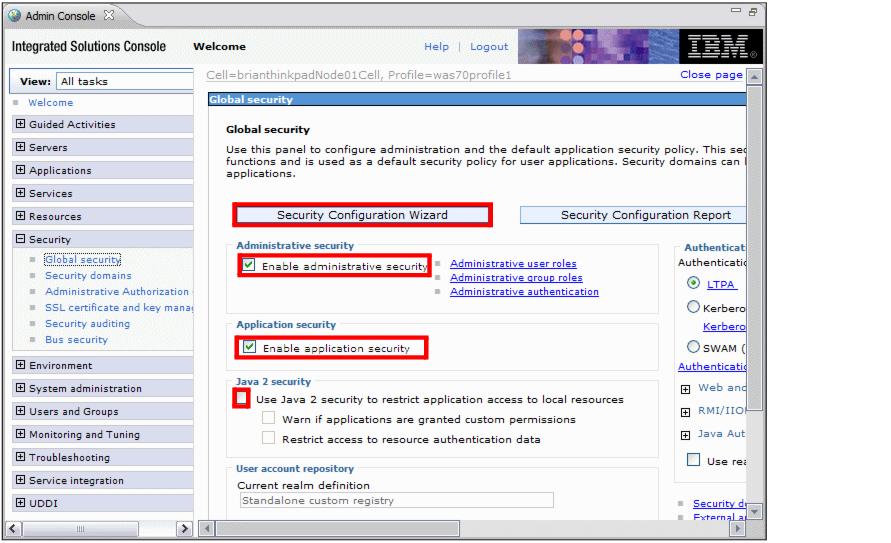Check Restrict access to resource authentication data

tap(268, 438)
